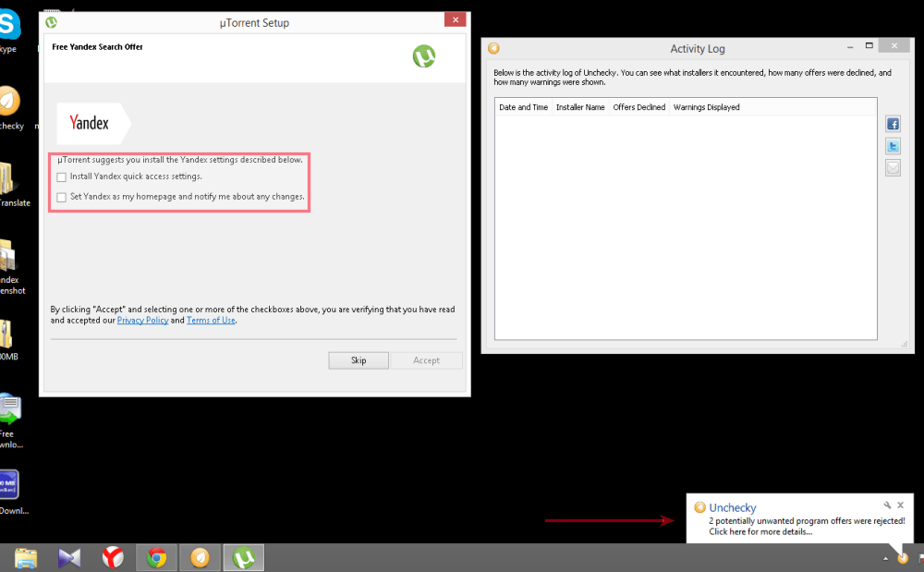Click the Skip button in µTorrent Setup
The height and width of the screenshot is (572, 924).
(359, 360)
